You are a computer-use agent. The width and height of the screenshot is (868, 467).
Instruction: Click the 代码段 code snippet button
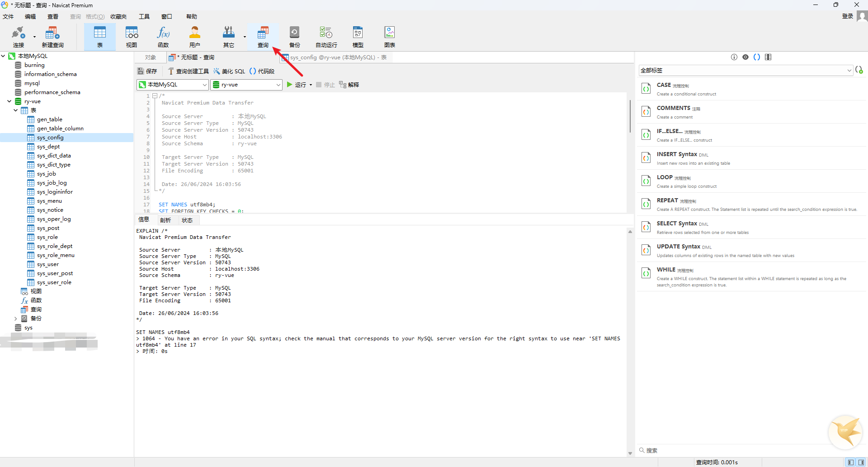coord(262,71)
